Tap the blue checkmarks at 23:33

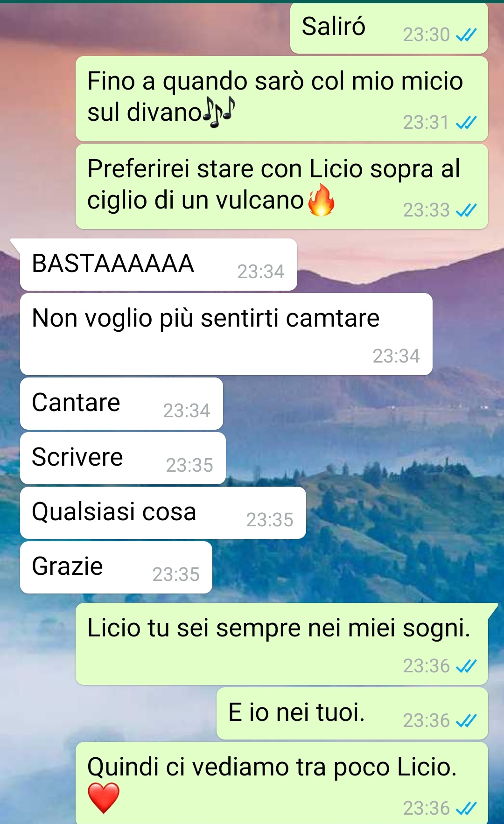pyautogui.click(x=466, y=210)
